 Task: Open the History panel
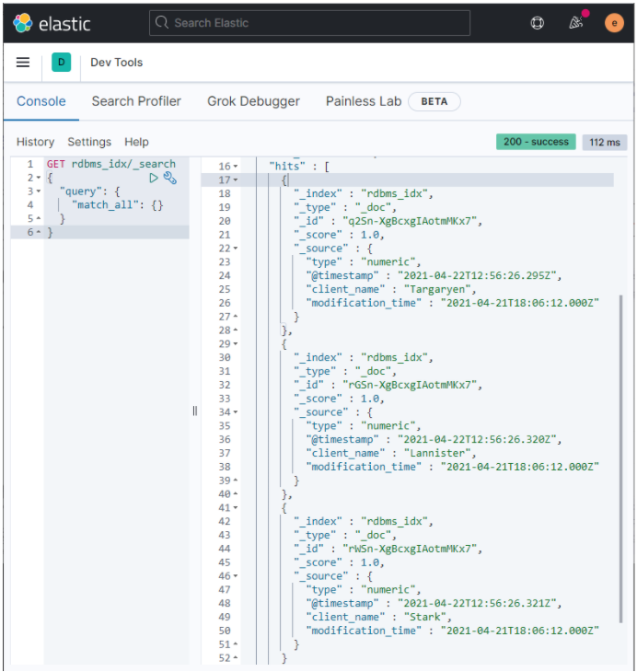(35, 142)
